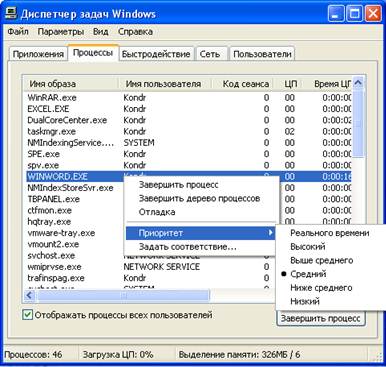
Task: Sort by the Имя пользователя column header
Action: click(x=165, y=84)
